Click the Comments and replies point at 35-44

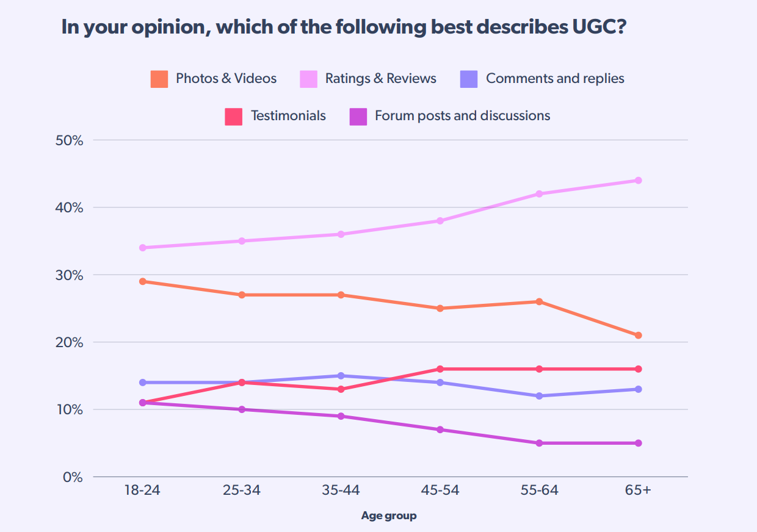(341, 376)
